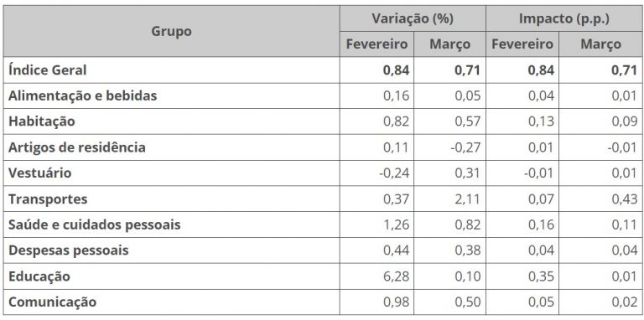Screen dimensions: 644x320
Task: Click the Grupo column header
Action: (171, 31)
